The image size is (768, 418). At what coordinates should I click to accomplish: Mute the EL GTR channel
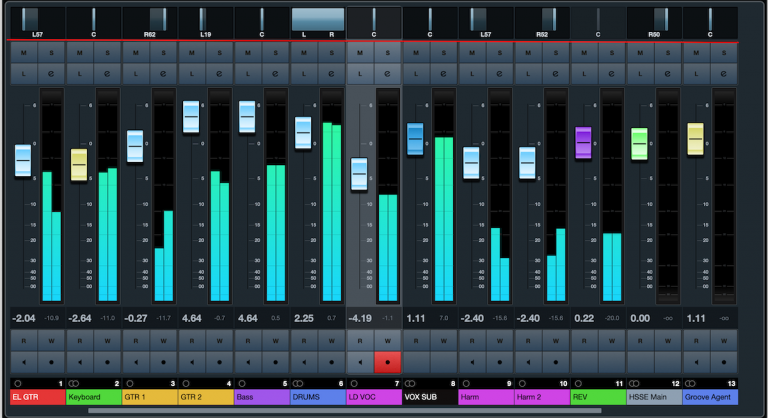(23, 52)
